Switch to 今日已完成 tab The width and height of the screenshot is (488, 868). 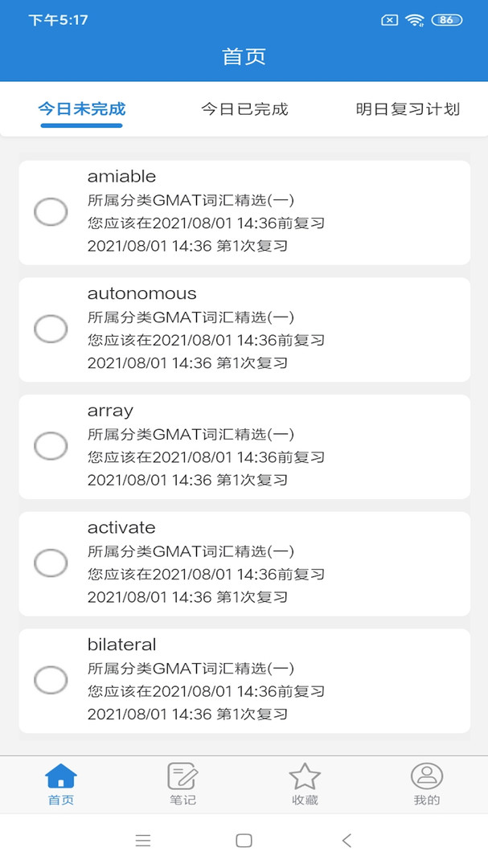coord(244,109)
